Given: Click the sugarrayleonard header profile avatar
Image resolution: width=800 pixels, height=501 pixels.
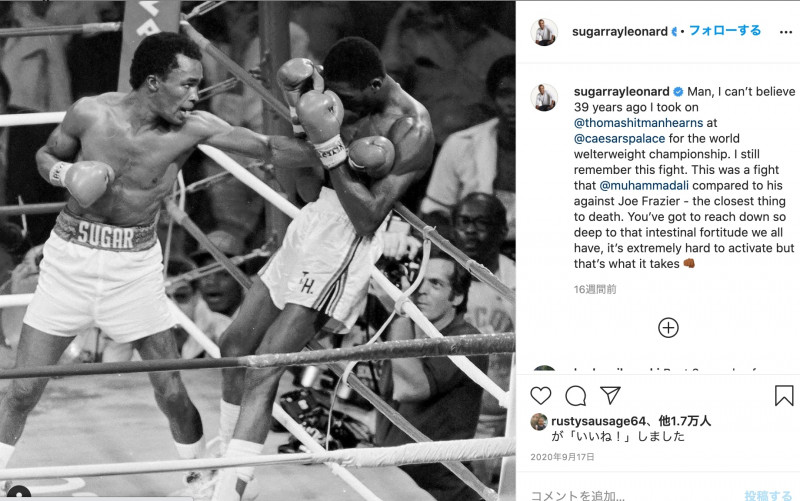Looking at the screenshot, I should point(544,32).
